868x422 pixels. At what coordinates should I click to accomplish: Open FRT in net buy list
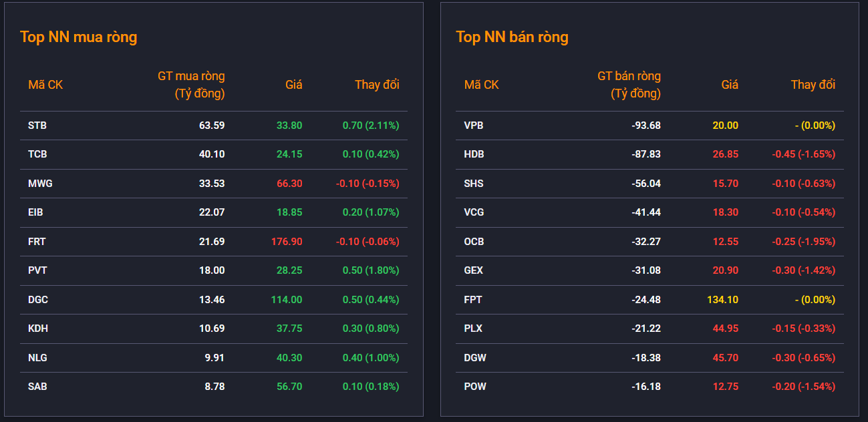(37, 242)
